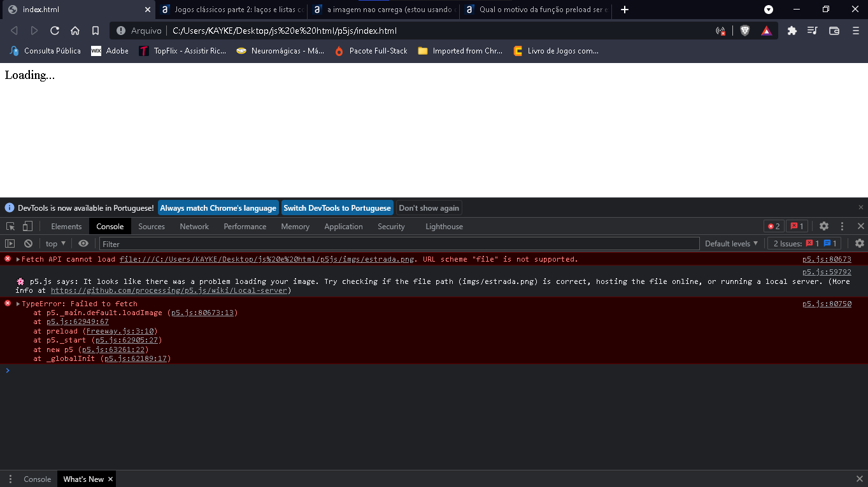This screenshot has width=868, height=487.
Task: Open the p5.js Local-server wiki link
Action: pyautogui.click(x=169, y=290)
